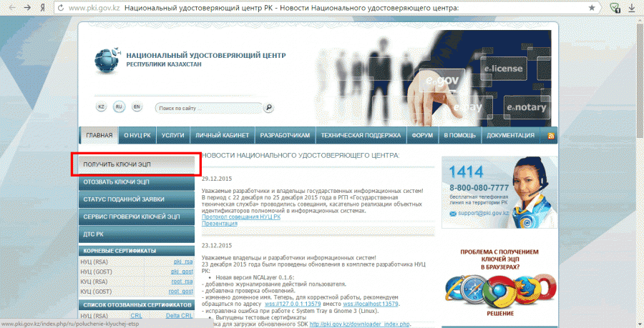
Task: Open the УСЛУГИ navigation menu
Action: coord(172,135)
